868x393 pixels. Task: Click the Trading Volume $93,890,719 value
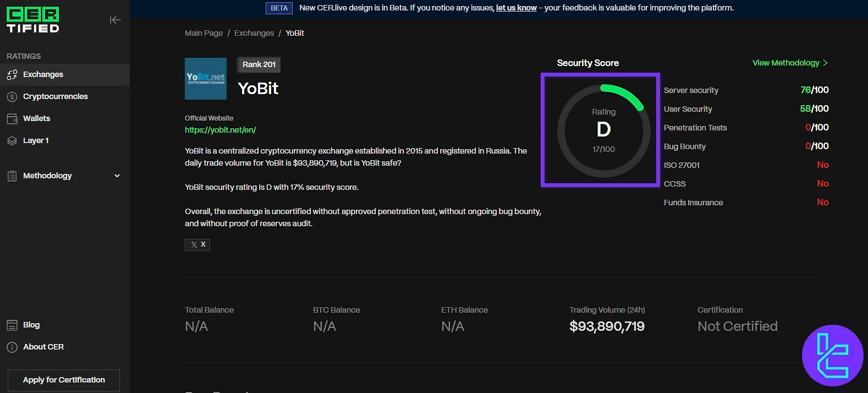[x=607, y=326]
